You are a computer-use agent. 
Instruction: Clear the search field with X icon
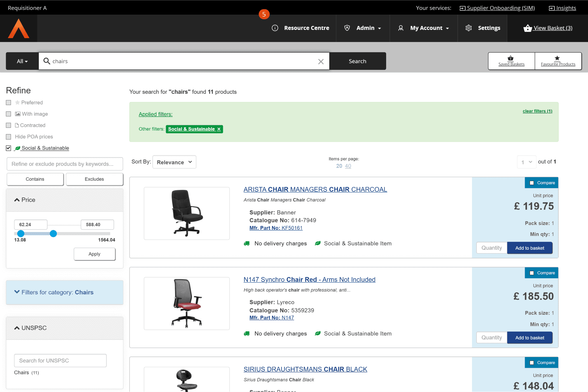321,61
